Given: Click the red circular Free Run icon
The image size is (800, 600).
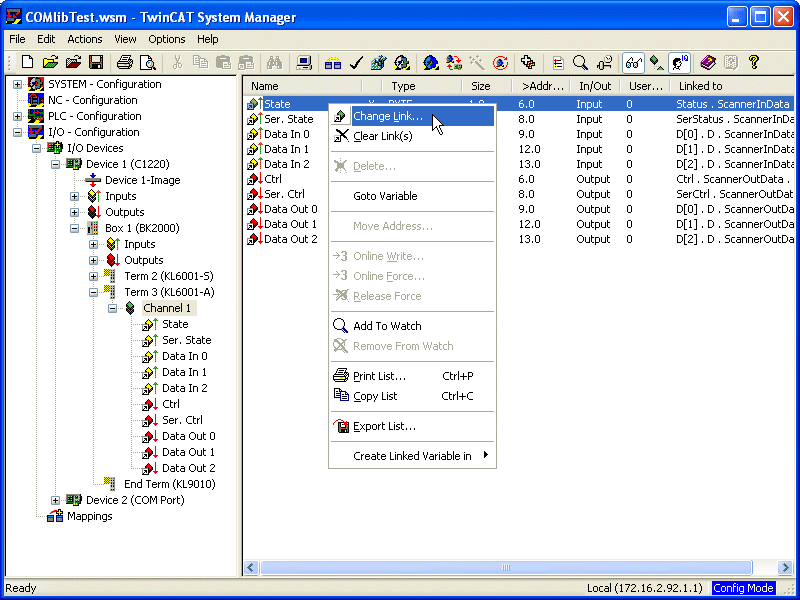Looking at the screenshot, I should [500, 63].
